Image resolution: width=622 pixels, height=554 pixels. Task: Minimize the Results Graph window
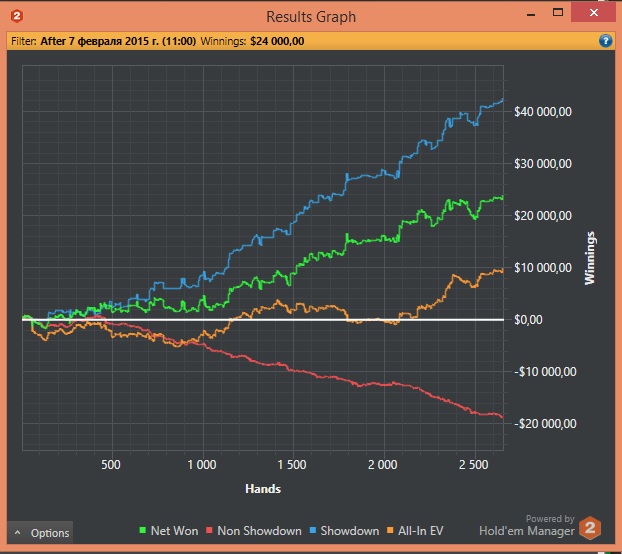pos(531,15)
